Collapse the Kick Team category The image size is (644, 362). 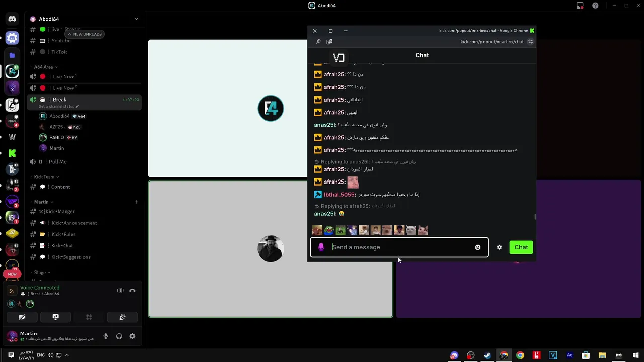[x=46, y=177]
